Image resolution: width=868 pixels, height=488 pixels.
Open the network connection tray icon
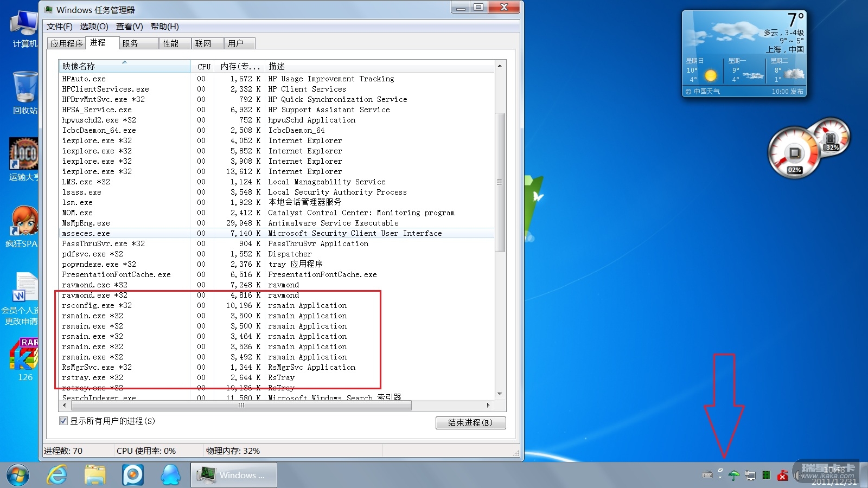750,476
